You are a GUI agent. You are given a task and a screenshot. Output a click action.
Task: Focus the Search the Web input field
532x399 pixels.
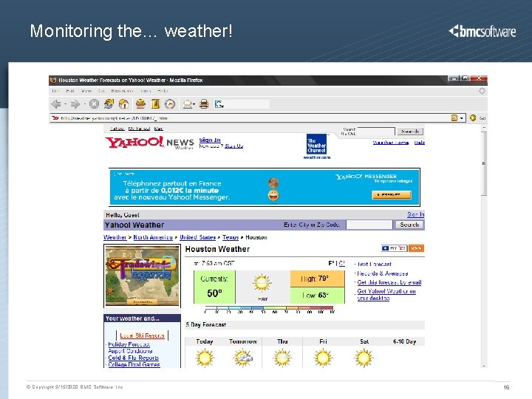(x=375, y=132)
